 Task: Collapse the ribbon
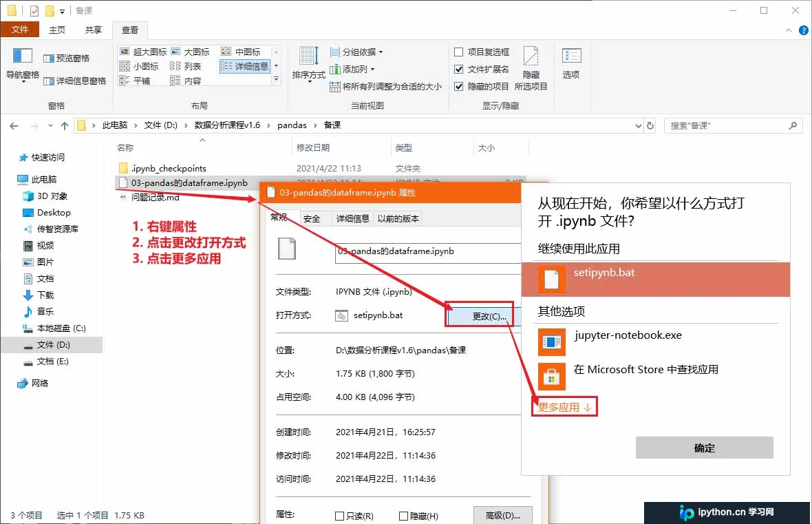tap(788, 30)
